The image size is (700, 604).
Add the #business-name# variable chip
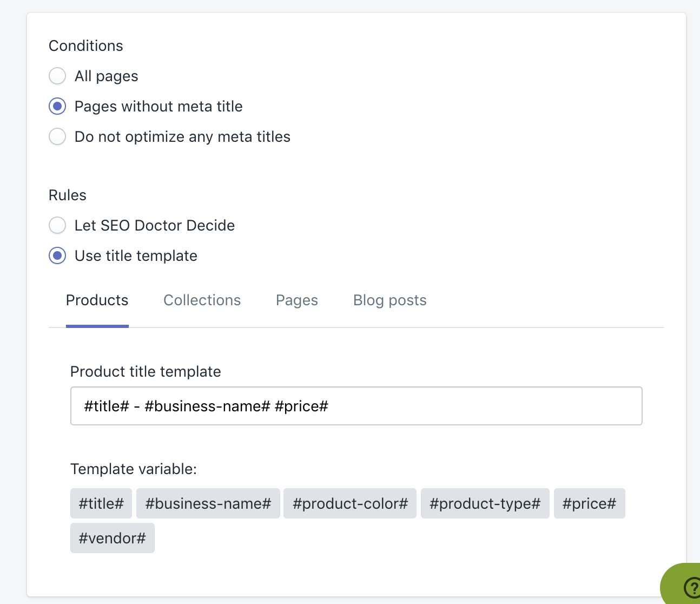(x=208, y=503)
